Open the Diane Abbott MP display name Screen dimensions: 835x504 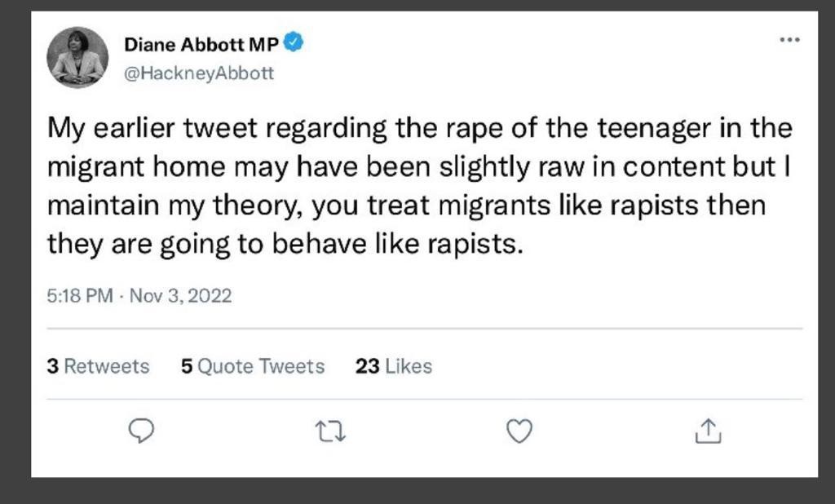pos(201,44)
